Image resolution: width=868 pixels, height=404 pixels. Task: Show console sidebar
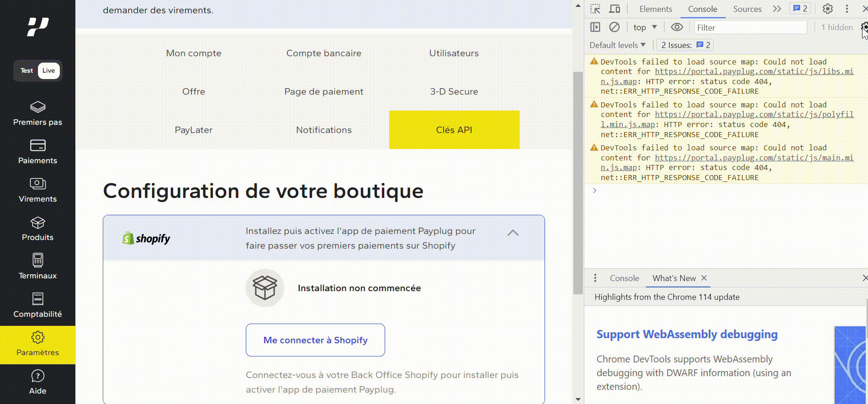point(595,27)
